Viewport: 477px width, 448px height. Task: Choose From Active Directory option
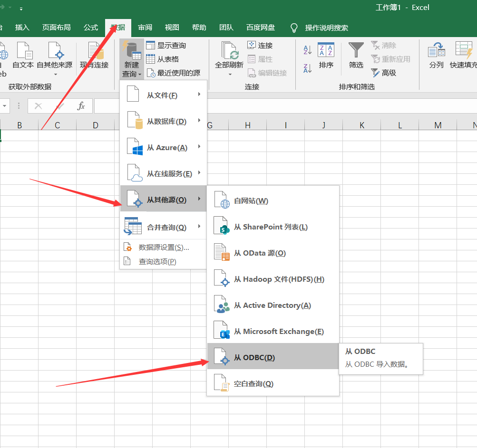coord(273,305)
